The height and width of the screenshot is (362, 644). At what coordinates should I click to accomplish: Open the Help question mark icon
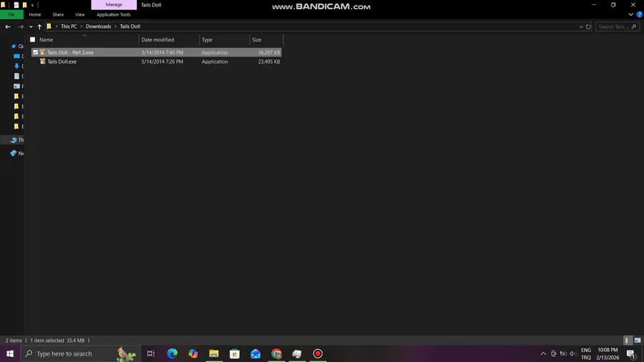[x=640, y=14]
